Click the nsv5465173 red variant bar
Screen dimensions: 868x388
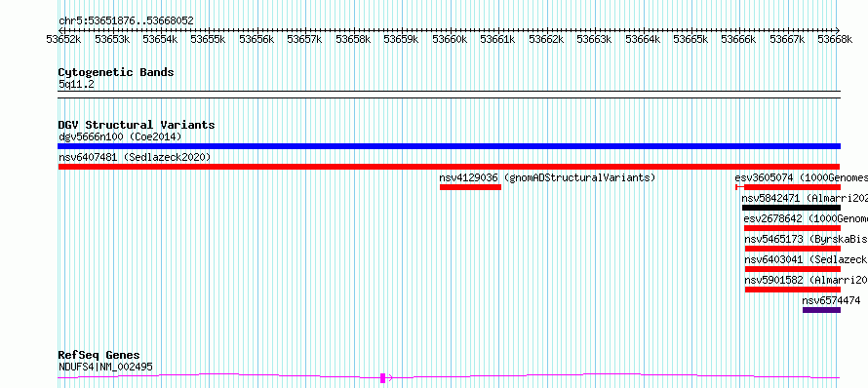(x=793, y=249)
